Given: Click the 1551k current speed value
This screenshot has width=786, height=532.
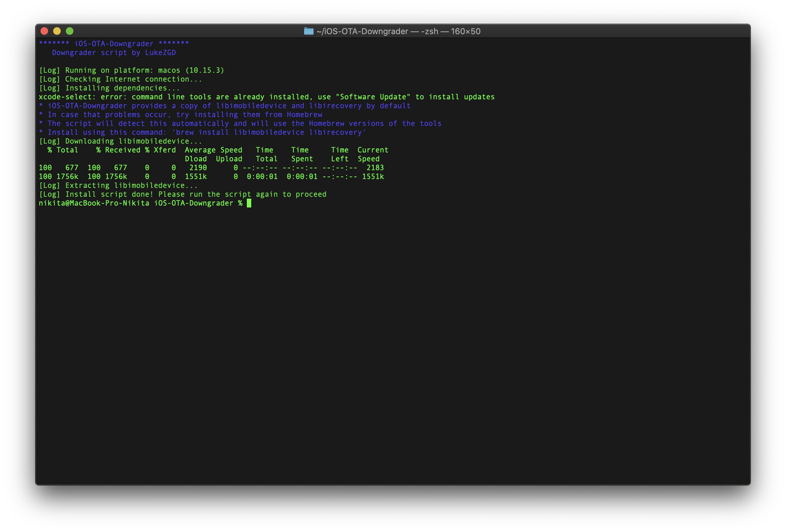Looking at the screenshot, I should 373,177.
